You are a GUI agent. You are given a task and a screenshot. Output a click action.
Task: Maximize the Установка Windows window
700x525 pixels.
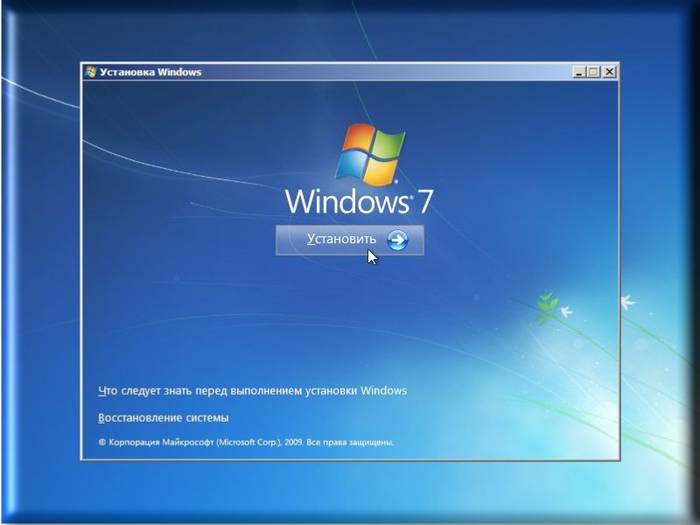594,72
